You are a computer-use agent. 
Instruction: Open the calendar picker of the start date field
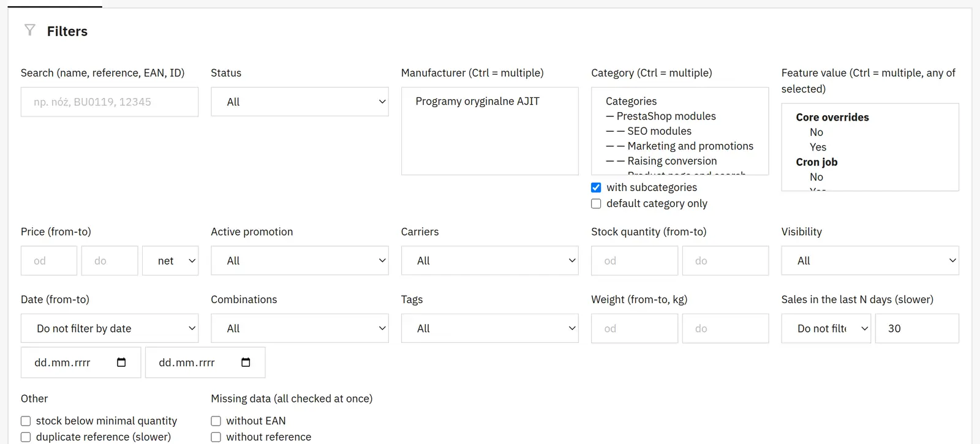pyautogui.click(x=121, y=363)
